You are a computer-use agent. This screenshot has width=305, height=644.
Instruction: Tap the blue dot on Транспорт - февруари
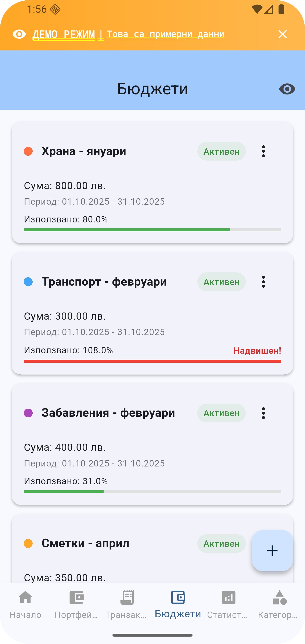(x=28, y=282)
